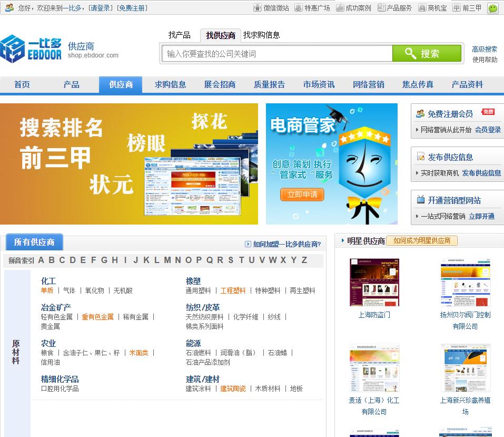Click the 会员登录 link
Screen dimensions: 504x437
(x=488, y=130)
